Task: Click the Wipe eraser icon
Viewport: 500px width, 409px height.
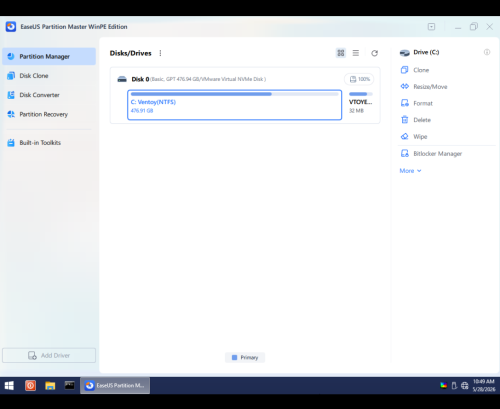Action: tap(405, 136)
